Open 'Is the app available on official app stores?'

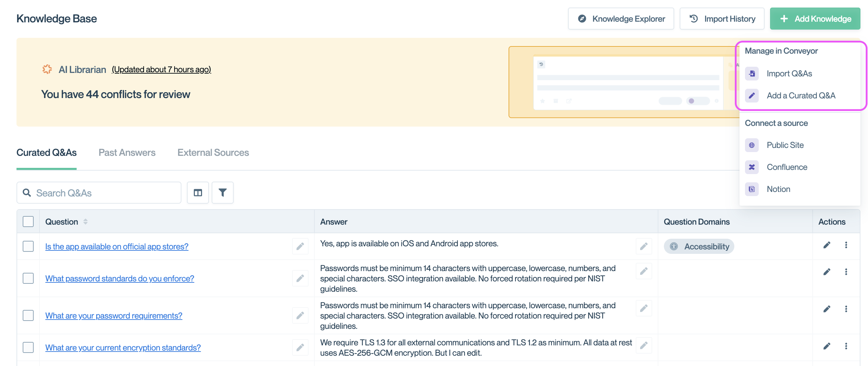(x=117, y=247)
